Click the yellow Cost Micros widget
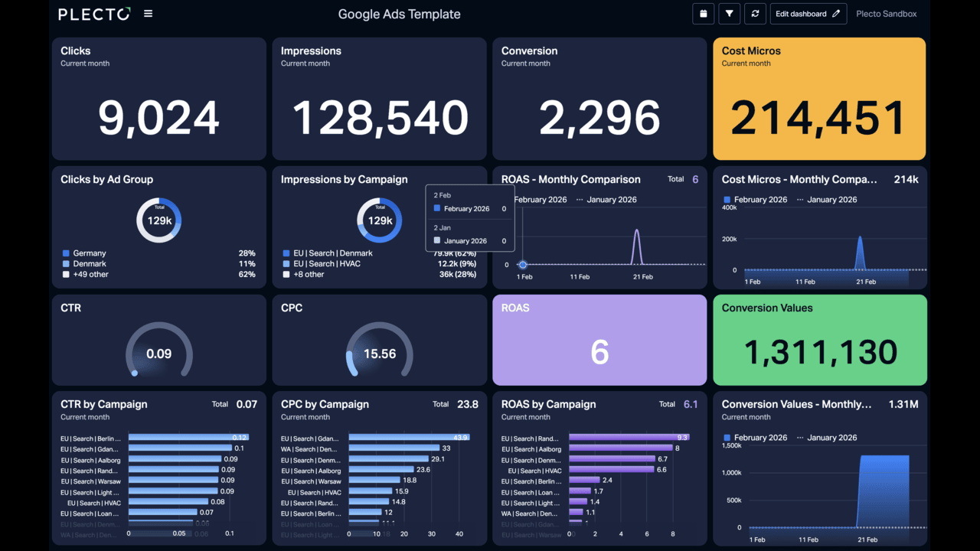Screen dimensions: 980x551 (819, 98)
